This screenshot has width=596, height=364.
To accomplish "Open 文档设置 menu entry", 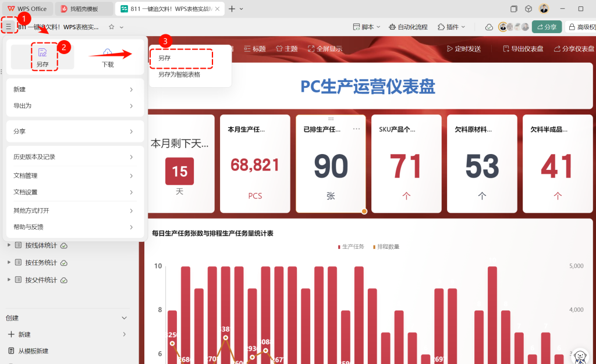I will (x=75, y=192).
